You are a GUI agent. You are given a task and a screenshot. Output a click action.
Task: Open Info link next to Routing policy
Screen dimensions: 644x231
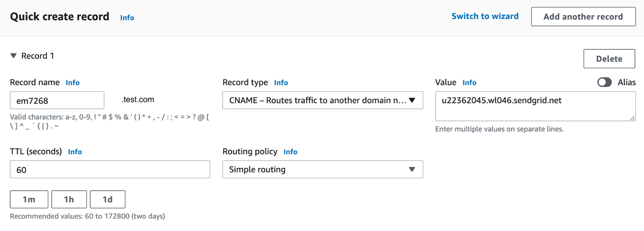(290, 152)
